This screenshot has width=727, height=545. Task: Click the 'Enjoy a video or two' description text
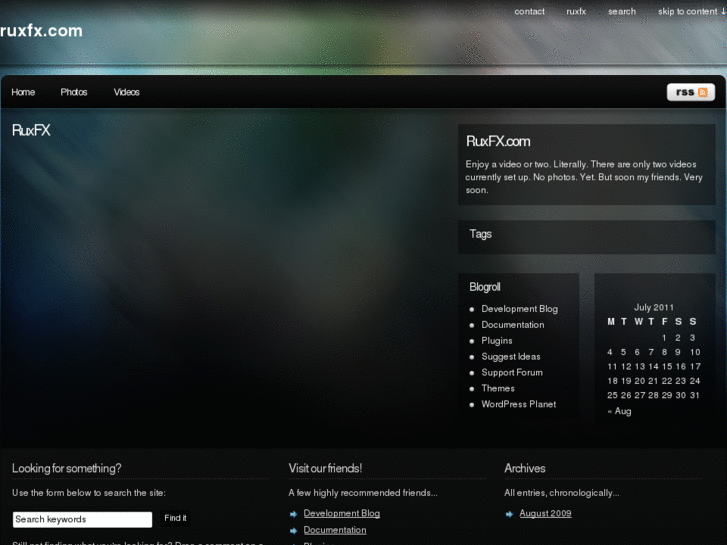point(584,177)
